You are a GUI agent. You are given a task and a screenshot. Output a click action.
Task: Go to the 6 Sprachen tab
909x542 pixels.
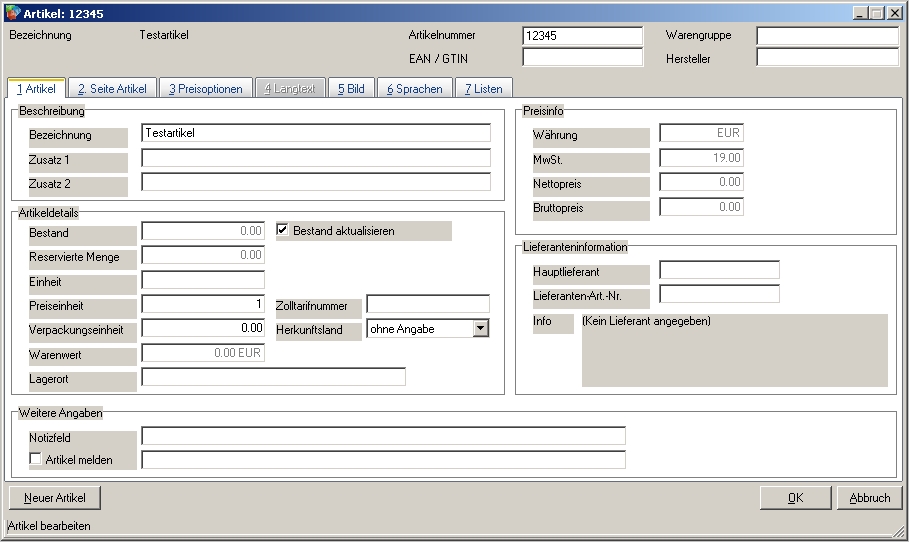[414, 89]
